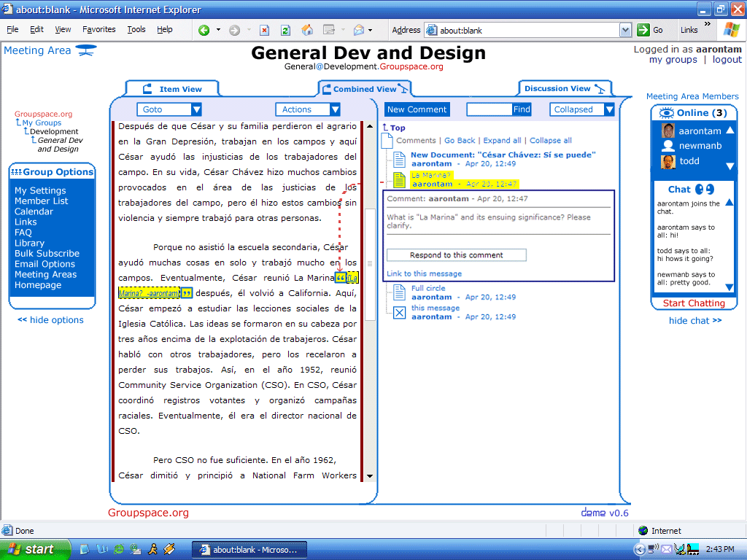Click the crossed-out document icon by 'this message'
The height and width of the screenshot is (560, 747).
(399, 313)
